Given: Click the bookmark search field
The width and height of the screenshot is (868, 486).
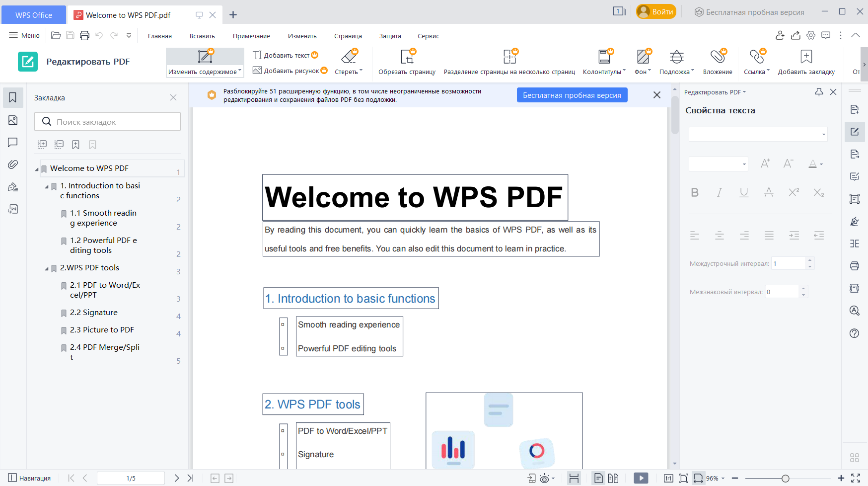Looking at the screenshot, I should pos(107,122).
